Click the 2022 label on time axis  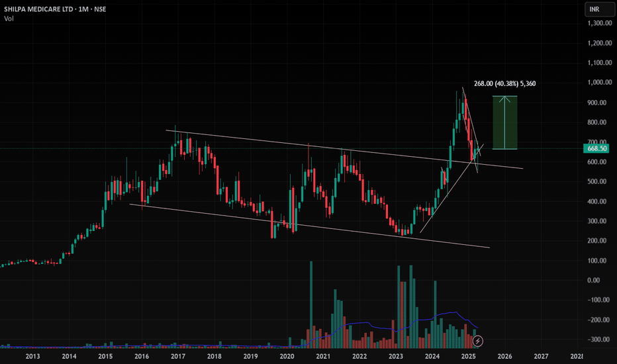pyautogui.click(x=359, y=356)
